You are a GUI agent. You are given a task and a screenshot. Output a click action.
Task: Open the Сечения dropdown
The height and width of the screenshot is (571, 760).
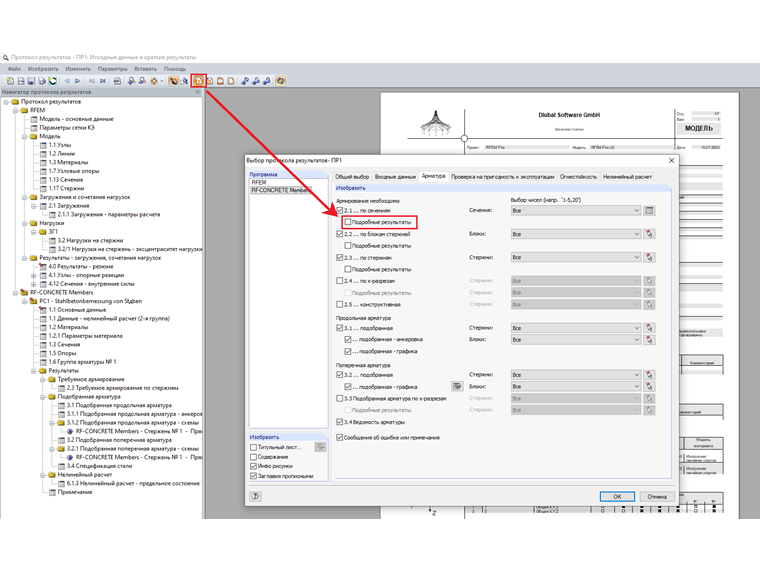coord(576,210)
